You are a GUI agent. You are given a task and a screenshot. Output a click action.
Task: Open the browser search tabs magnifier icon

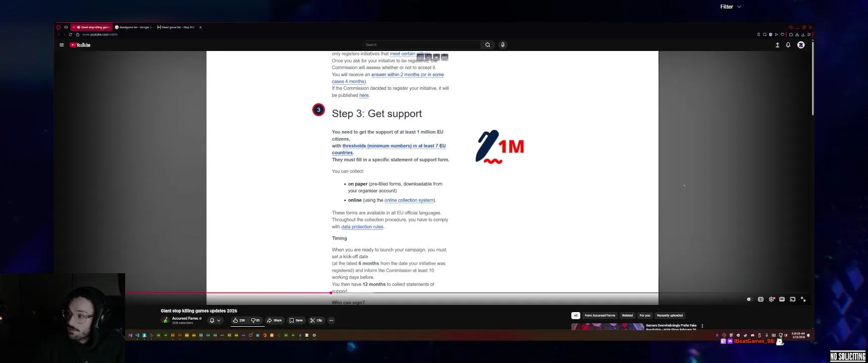tap(791, 27)
